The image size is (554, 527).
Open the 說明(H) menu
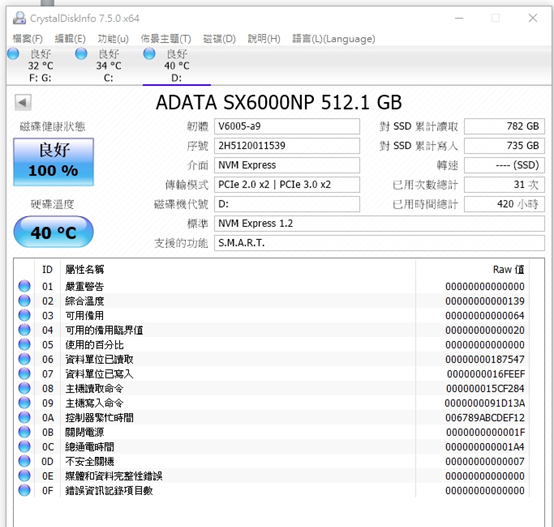(264, 39)
